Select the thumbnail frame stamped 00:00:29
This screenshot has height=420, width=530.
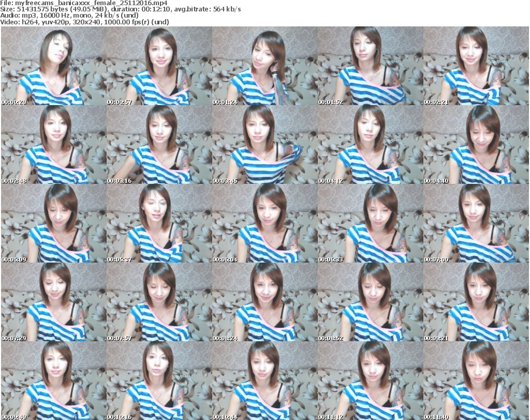[54, 66]
